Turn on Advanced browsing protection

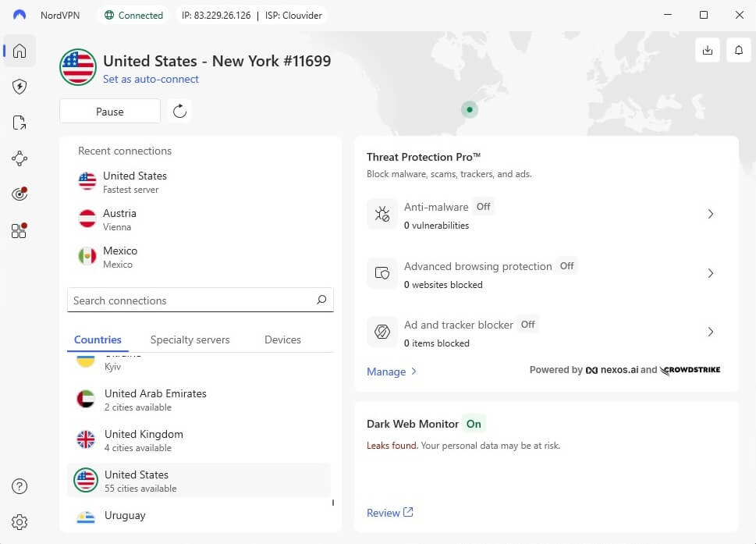point(566,265)
